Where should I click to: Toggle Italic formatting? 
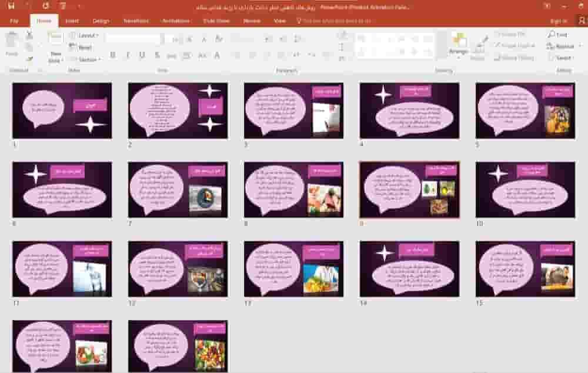(128, 55)
